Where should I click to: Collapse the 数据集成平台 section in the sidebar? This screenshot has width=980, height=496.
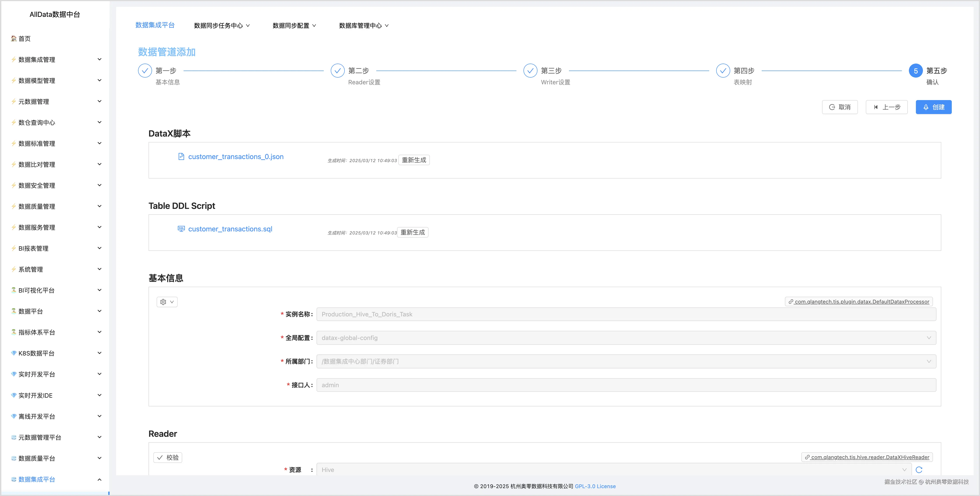[100, 479]
